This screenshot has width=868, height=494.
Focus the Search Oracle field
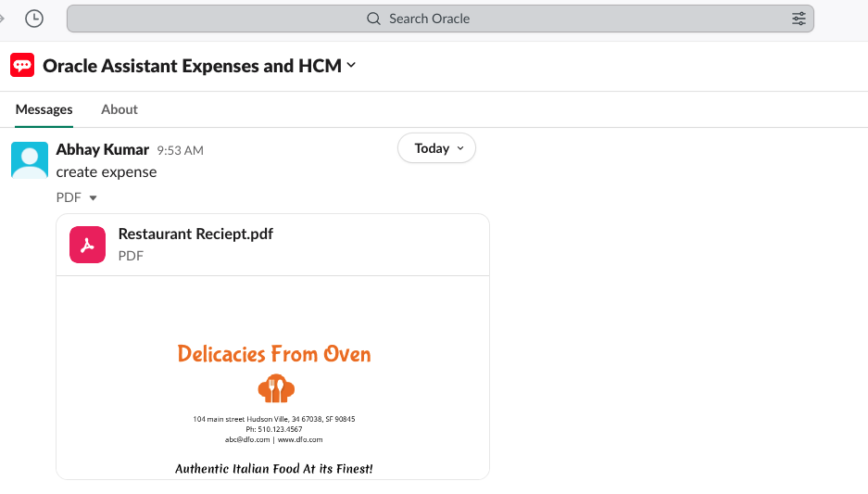click(x=440, y=19)
